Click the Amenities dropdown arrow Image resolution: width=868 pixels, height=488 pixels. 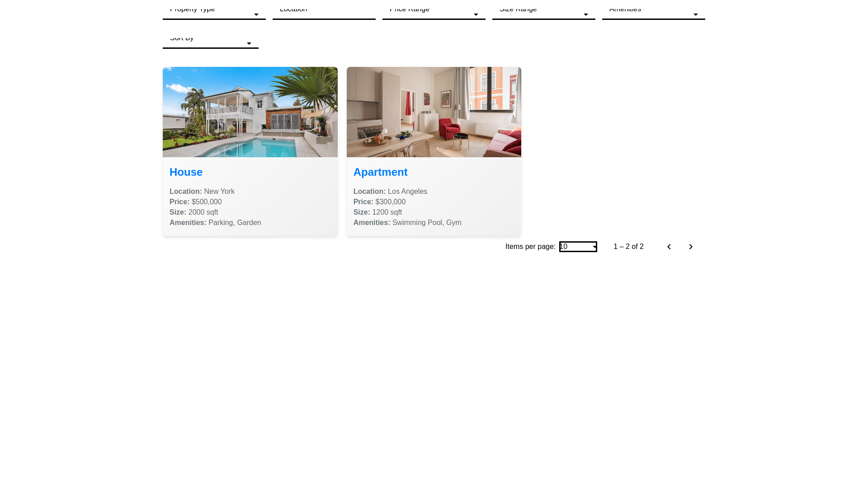(695, 14)
